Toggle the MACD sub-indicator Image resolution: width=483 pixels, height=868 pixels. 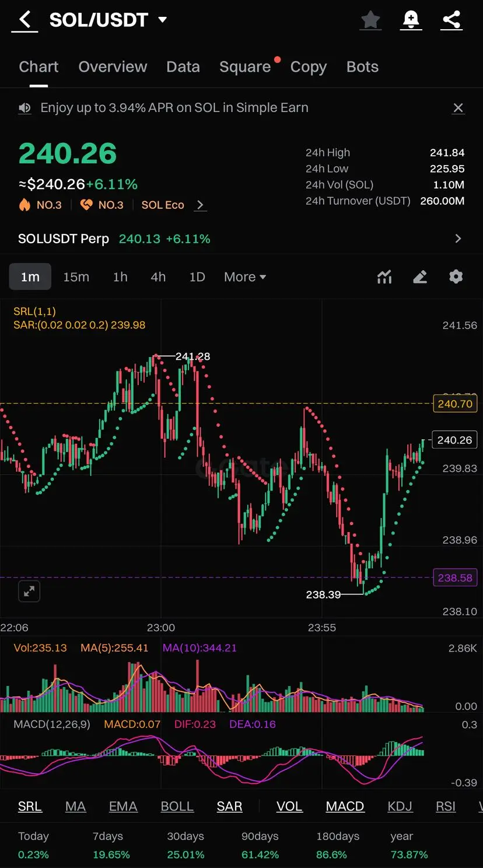[x=345, y=806]
